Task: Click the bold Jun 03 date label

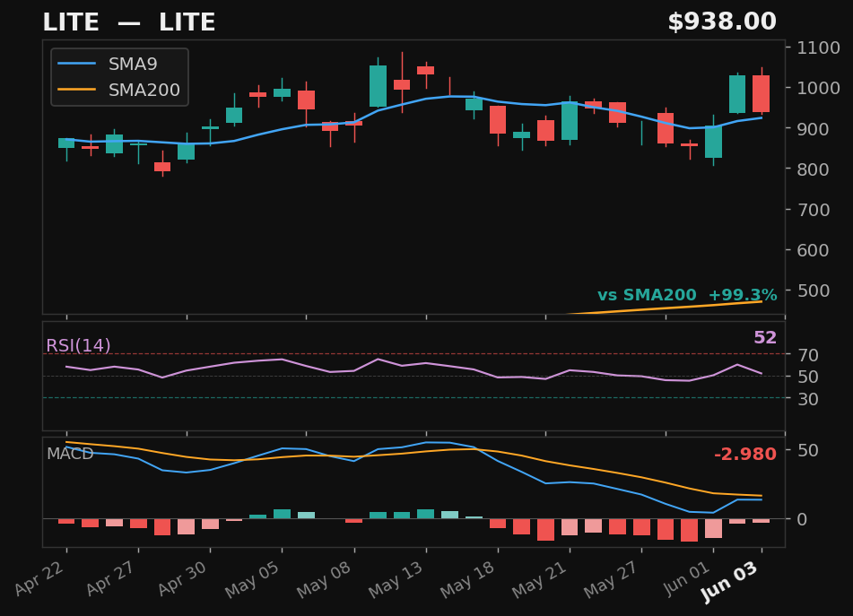Action: [x=731, y=581]
